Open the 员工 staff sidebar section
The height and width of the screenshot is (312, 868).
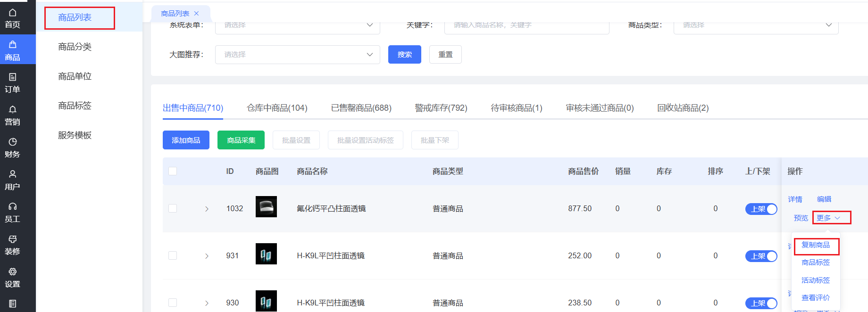[x=13, y=213]
